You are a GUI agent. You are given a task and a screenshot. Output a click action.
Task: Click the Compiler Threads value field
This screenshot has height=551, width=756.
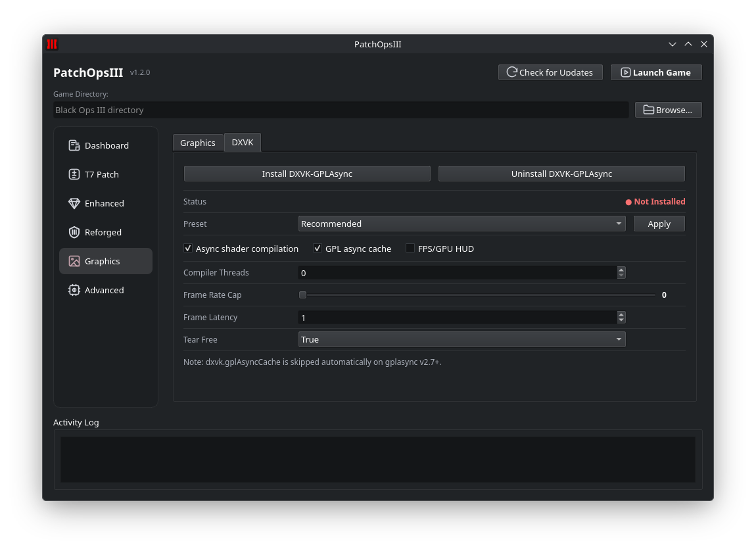tap(458, 273)
